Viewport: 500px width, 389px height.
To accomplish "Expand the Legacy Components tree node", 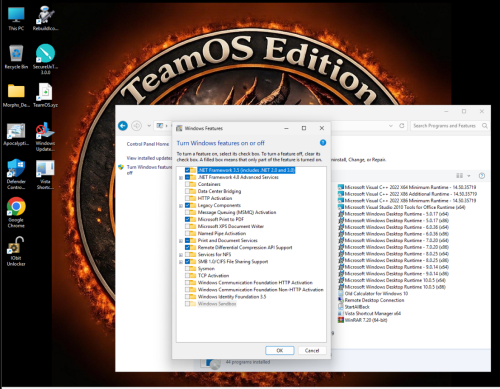I will (x=181, y=206).
